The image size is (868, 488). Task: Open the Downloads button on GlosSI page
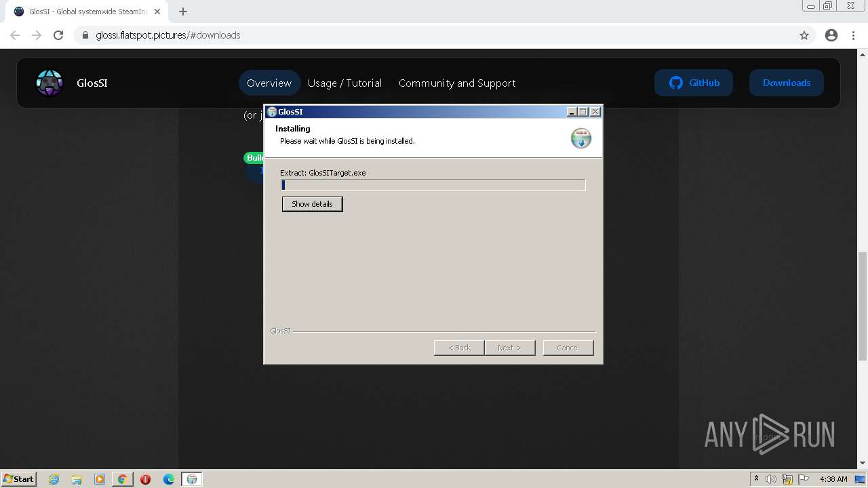tap(787, 83)
